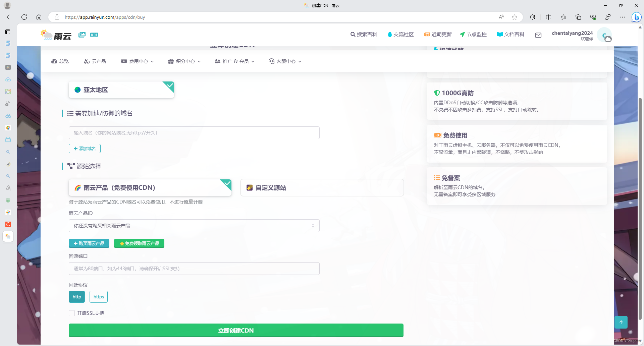Open collections icon

(578, 17)
